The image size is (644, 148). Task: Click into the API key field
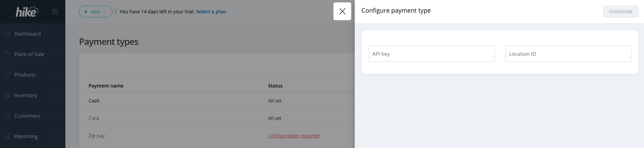point(431,54)
